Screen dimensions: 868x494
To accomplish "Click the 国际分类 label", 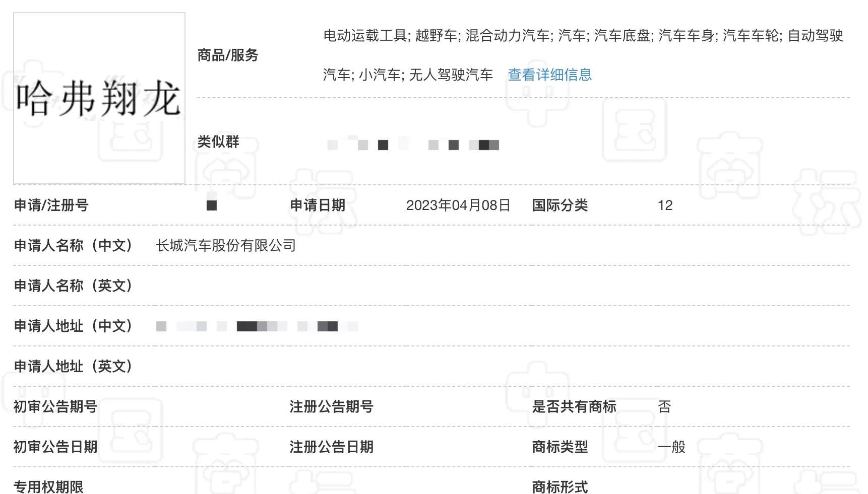I will 560,205.
